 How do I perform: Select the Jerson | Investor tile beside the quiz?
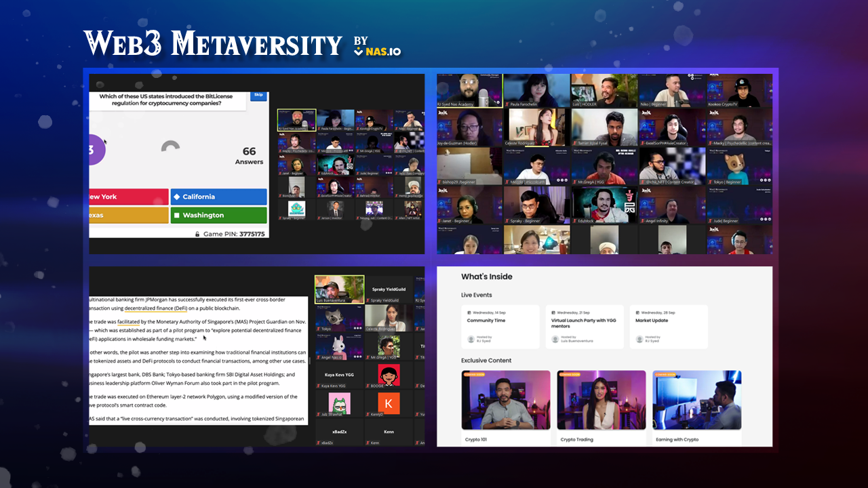coord(336,209)
